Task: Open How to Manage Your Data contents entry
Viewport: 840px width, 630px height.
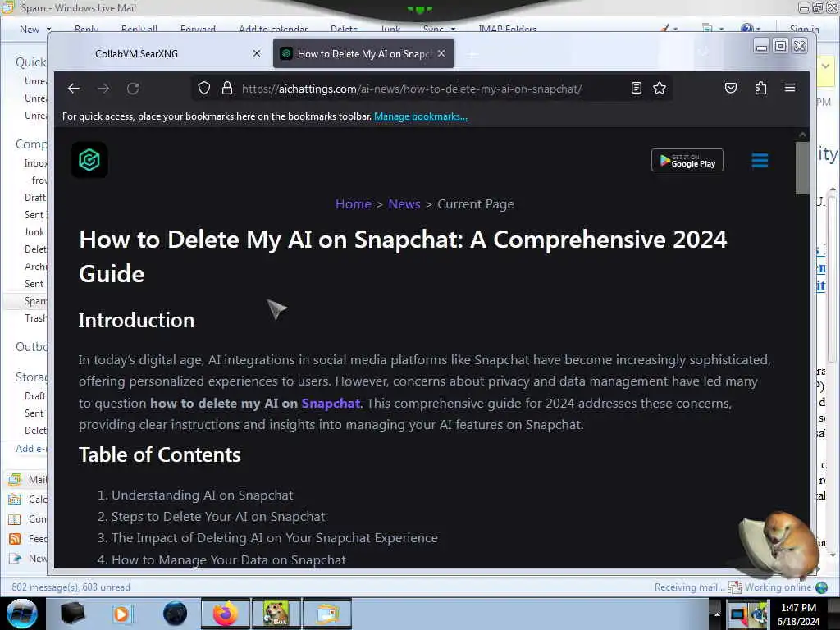Action: click(x=228, y=559)
